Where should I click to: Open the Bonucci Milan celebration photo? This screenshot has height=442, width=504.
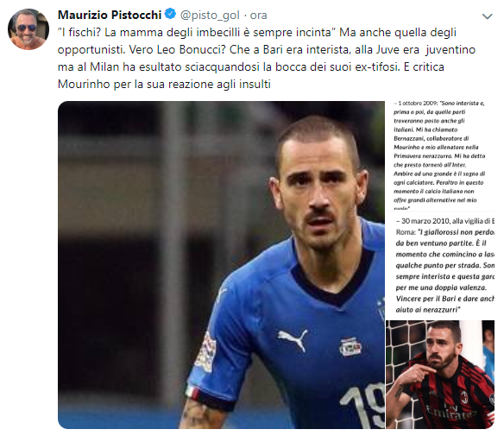click(440, 375)
